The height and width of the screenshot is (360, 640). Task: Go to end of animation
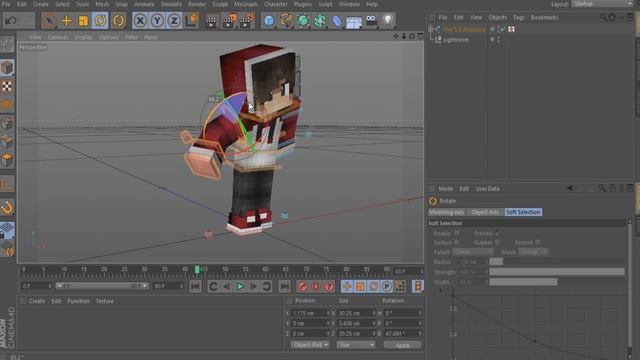click(x=284, y=286)
